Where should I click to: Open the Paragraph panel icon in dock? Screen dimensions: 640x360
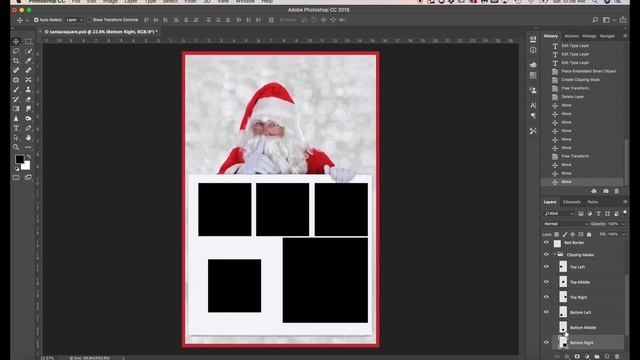pos(533,116)
